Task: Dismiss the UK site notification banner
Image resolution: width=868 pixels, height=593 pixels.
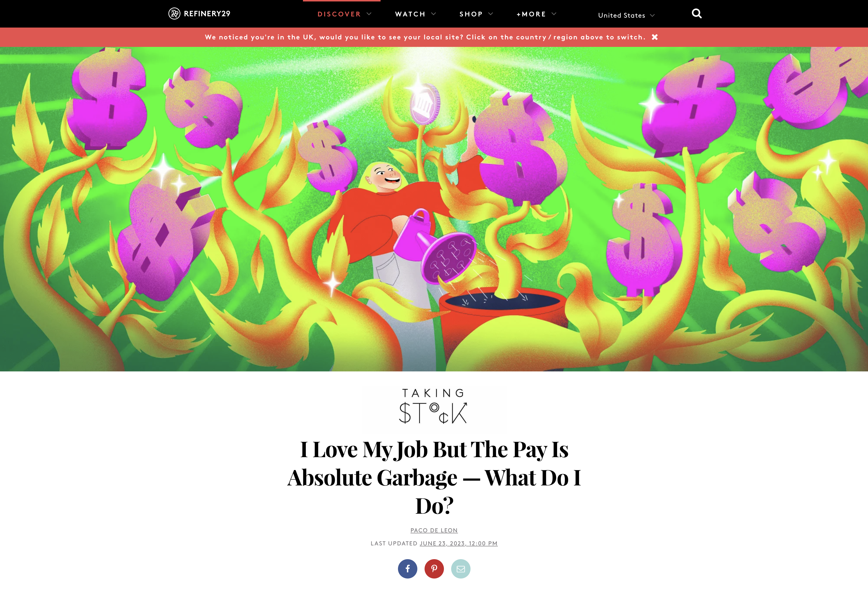Action: [x=655, y=37]
